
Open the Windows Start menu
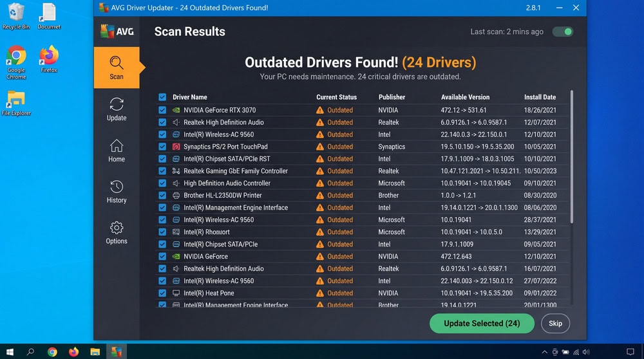pyautogui.click(x=10, y=352)
